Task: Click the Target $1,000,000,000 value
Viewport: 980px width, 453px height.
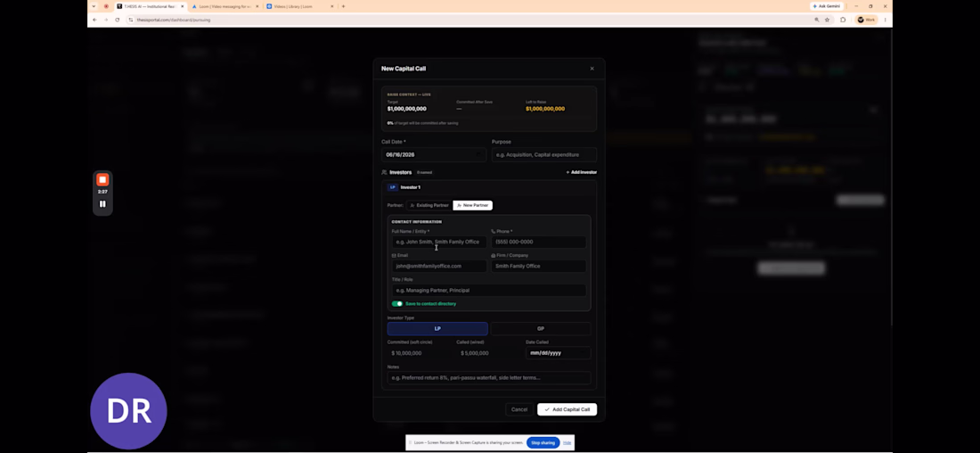Action: click(x=407, y=109)
